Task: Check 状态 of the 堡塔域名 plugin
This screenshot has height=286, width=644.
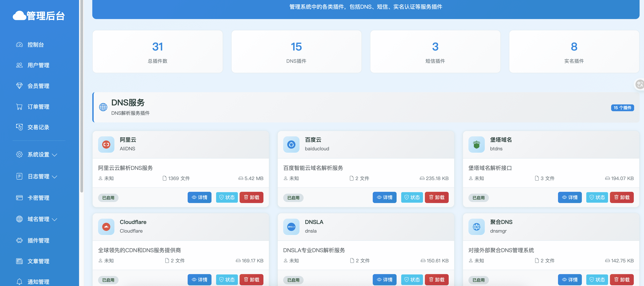Action: tap(597, 197)
